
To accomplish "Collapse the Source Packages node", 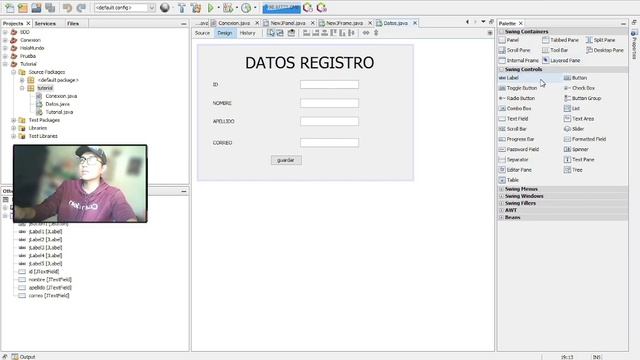I will click(x=13, y=72).
